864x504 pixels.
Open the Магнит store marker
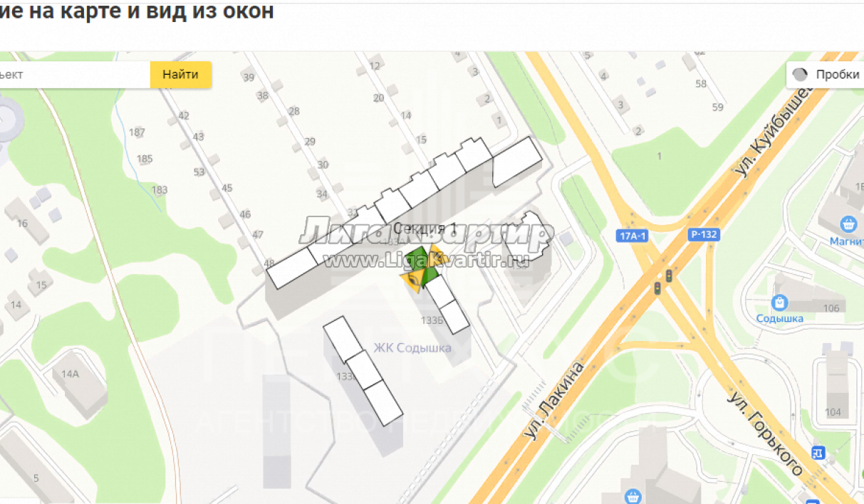click(848, 225)
